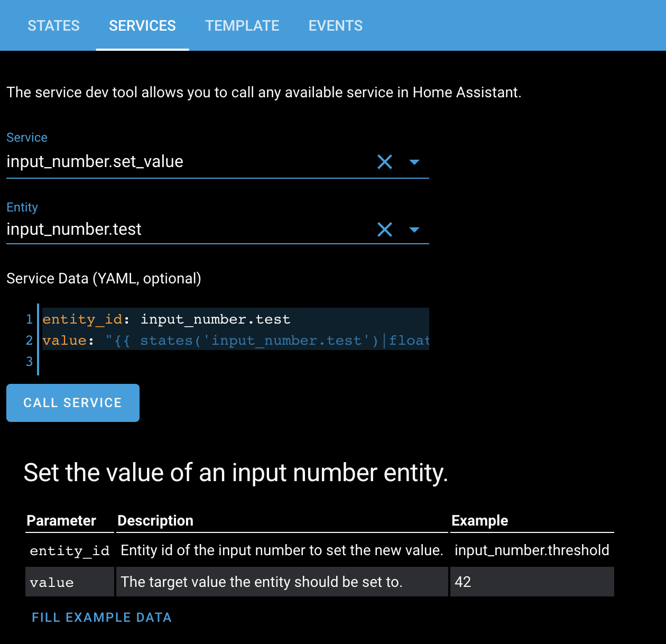Click the YAML line starting with 'value:'
Image resolution: width=666 pixels, height=644 pixels.
(235, 340)
